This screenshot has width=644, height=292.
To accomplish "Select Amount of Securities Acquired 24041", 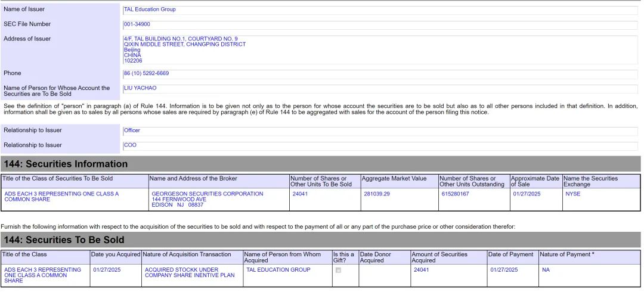I will [x=421, y=270].
